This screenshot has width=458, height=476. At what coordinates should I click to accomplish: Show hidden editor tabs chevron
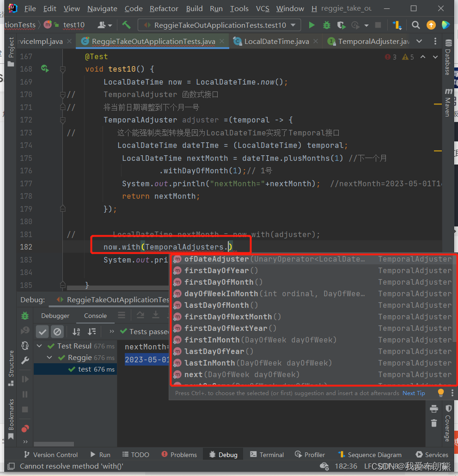pos(419,41)
